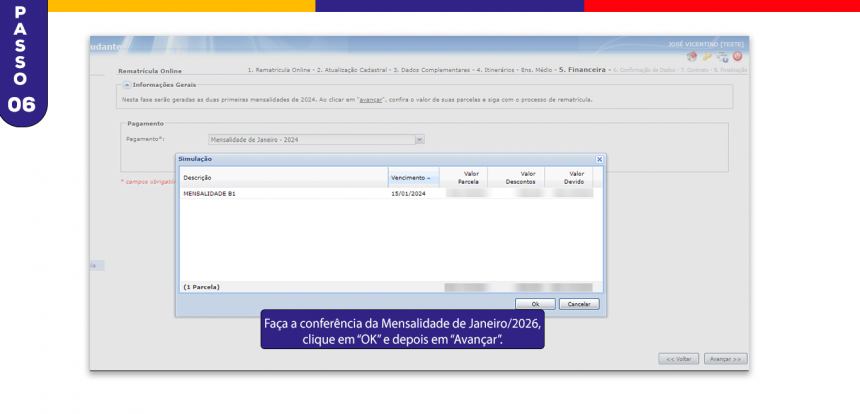The width and height of the screenshot is (860, 414).
Task: Proceed with Avançar >> button
Action: 726,359
